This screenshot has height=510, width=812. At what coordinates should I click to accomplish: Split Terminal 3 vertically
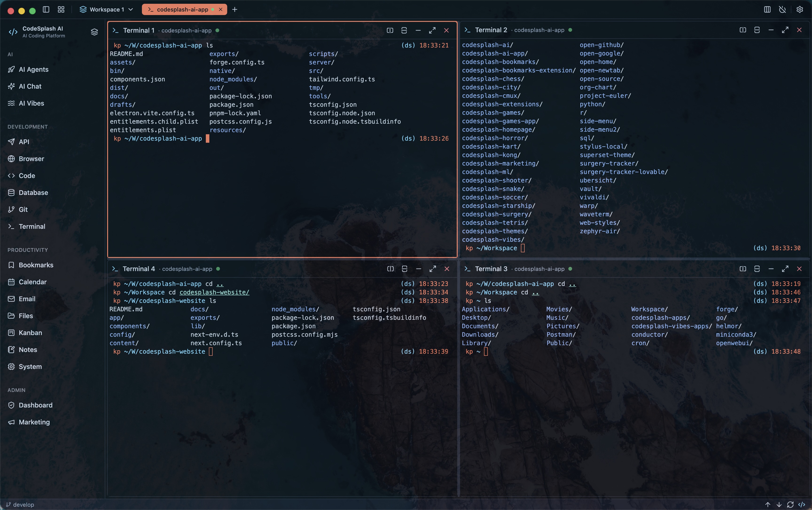coord(742,269)
